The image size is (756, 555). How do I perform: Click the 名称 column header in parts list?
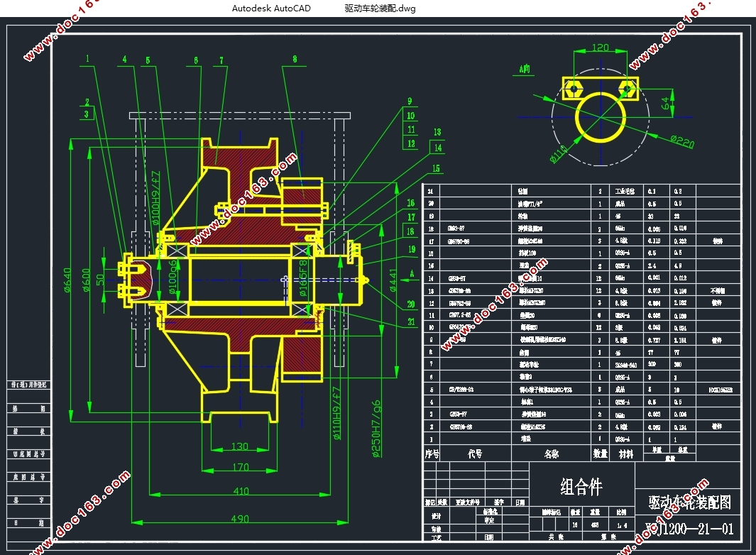tap(550, 454)
